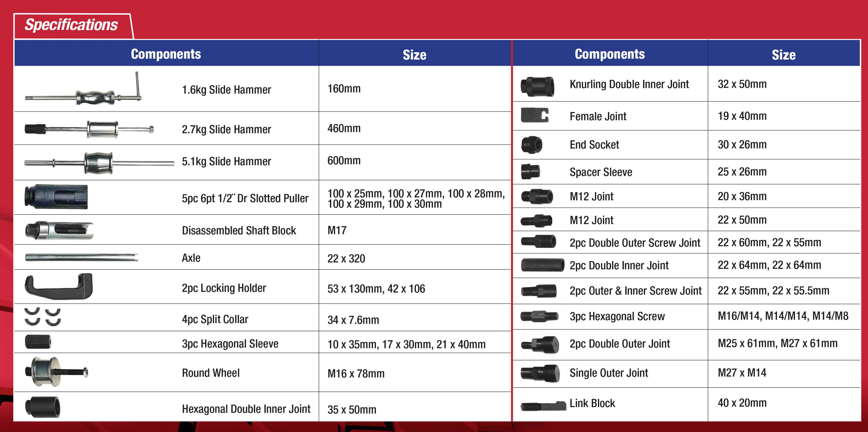The width and height of the screenshot is (868, 432).
Task: Select the 'M17' size value
Action: pyautogui.click(x=337, y=230)
